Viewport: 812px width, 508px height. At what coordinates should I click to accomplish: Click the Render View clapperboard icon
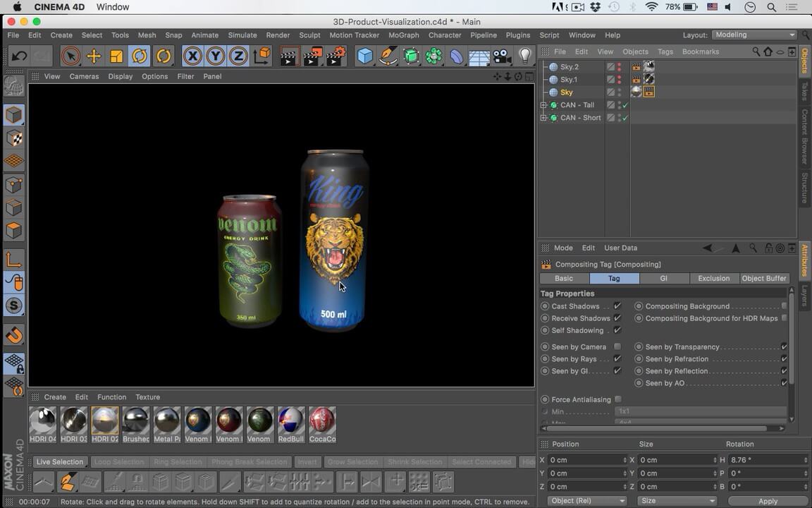289,56
